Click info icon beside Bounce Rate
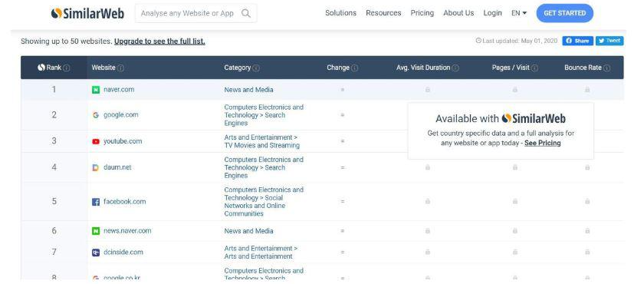 pos(606,68)
